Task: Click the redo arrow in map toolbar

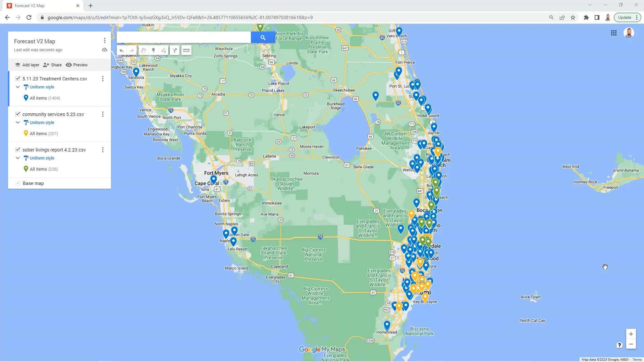Action: point(132,51)
